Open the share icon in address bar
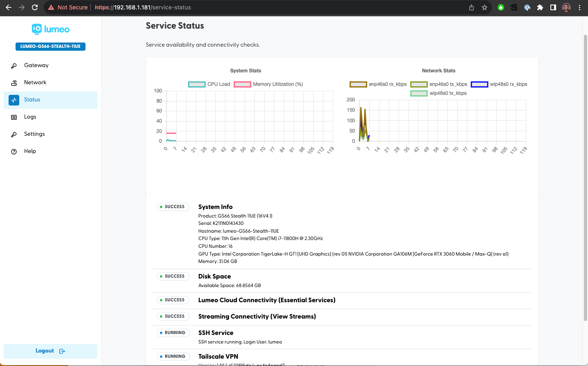Viewport: 588px width, 366px height. click(471, 7)
